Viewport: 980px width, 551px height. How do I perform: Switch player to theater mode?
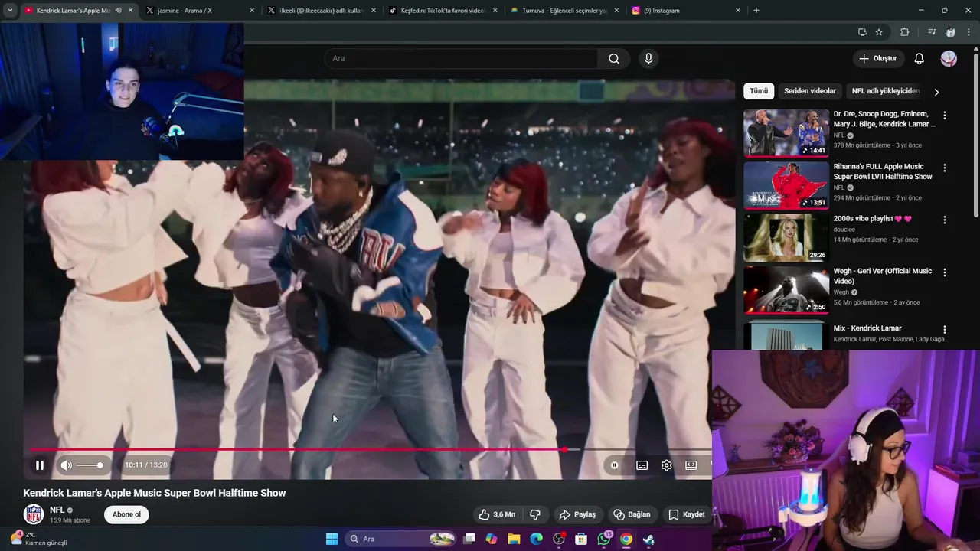tap(691, 465)
